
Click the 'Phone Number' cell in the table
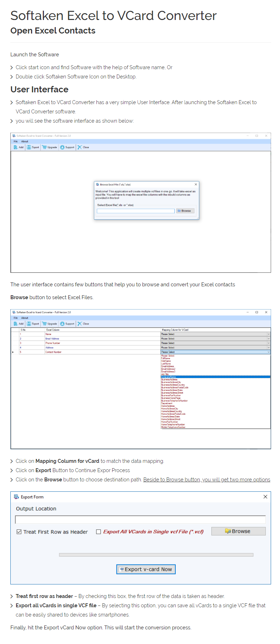(102, 343)
